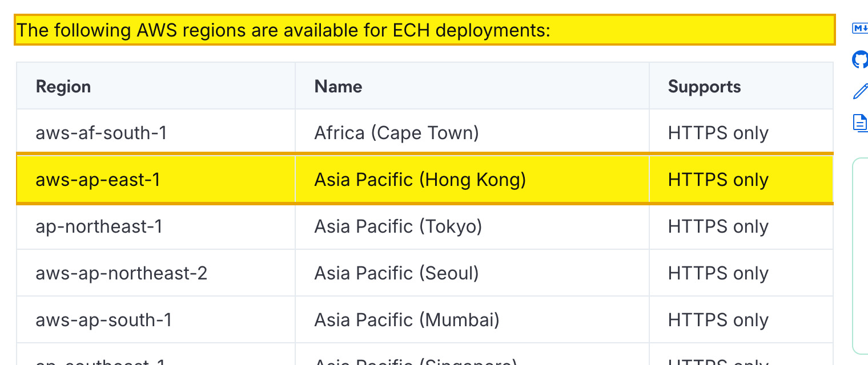
Task: Select the aws-ap-east-1 region cell
Action: coord(156,180)
